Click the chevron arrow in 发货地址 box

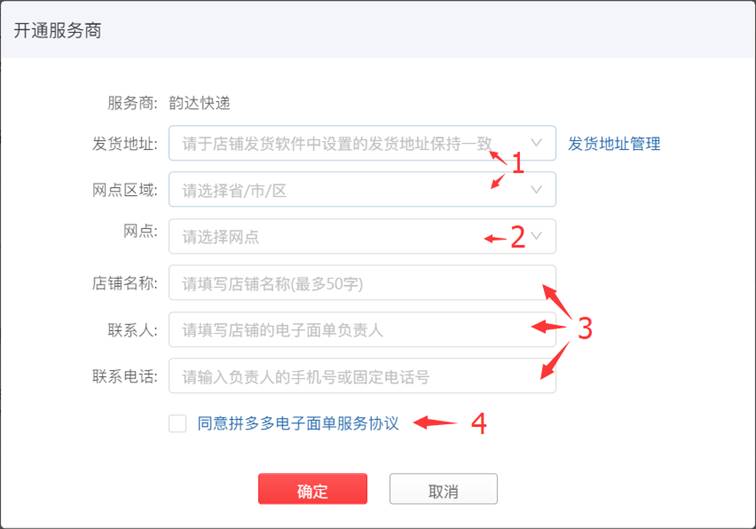point(536,143)
